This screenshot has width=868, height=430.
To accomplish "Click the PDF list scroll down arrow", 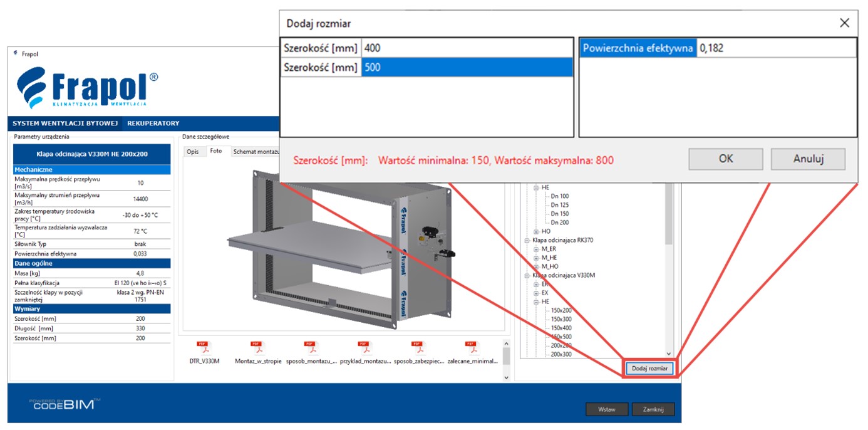I will click(x=507, y=378).
